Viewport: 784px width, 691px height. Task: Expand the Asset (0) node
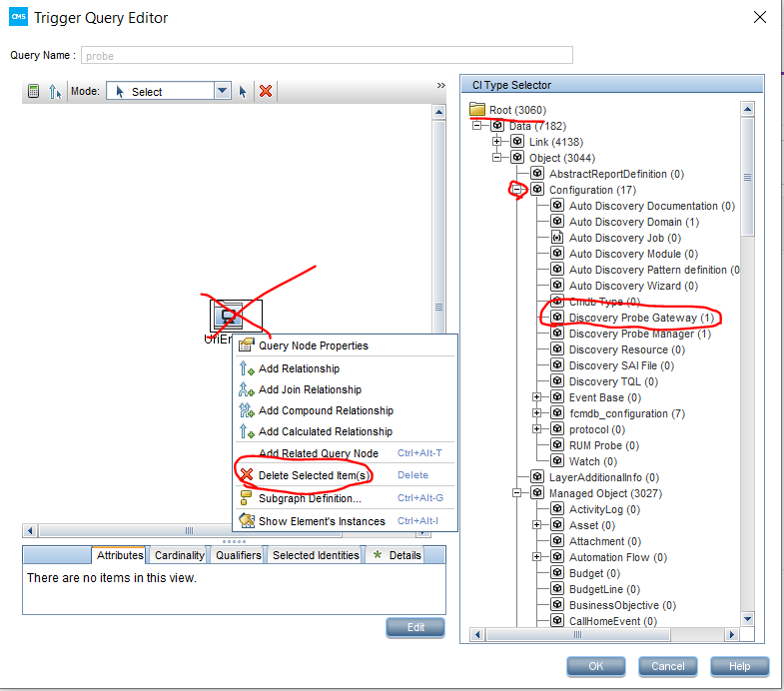(x=537, y=525)
